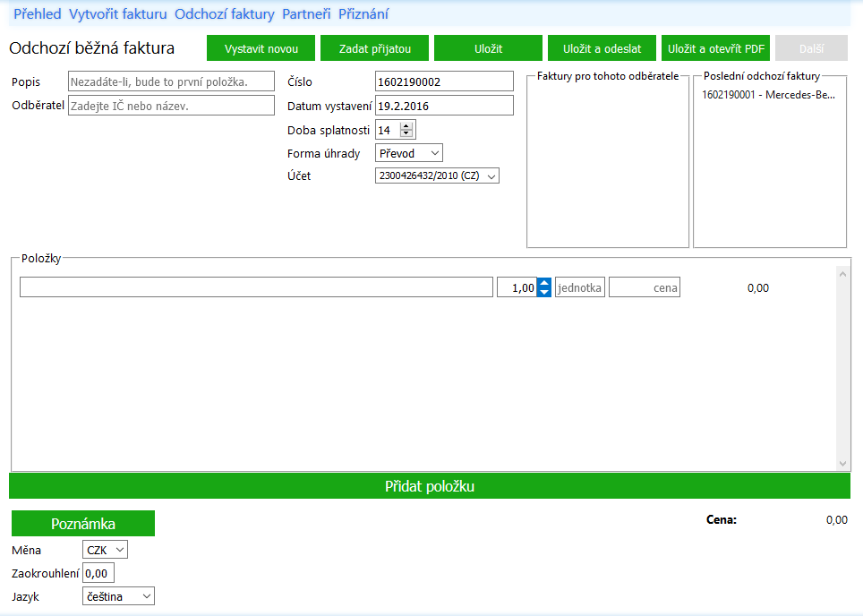Select invoice 1602190001 in recent invoices
This screenshot has height=616, width=863.
click(768, 95)
